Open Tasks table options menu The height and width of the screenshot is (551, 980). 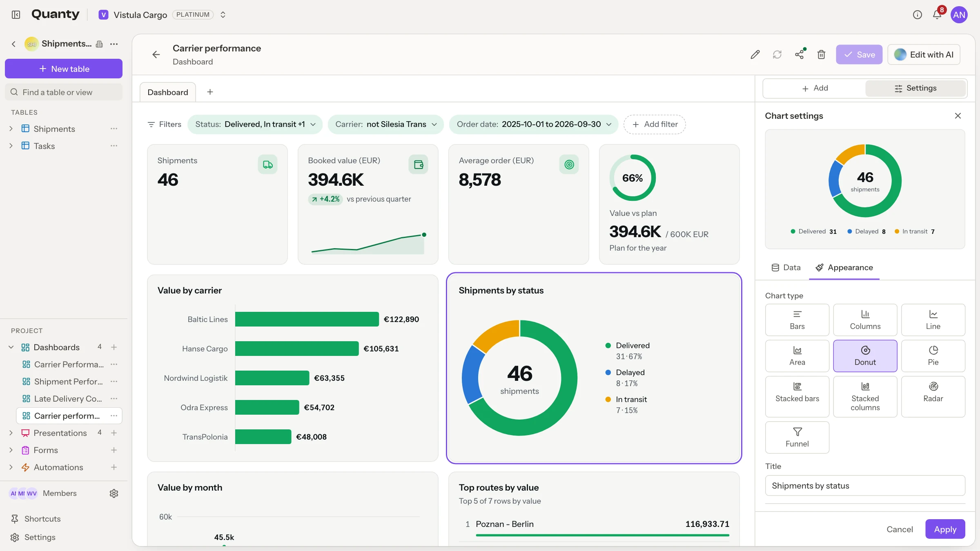(x=114, y=146)
